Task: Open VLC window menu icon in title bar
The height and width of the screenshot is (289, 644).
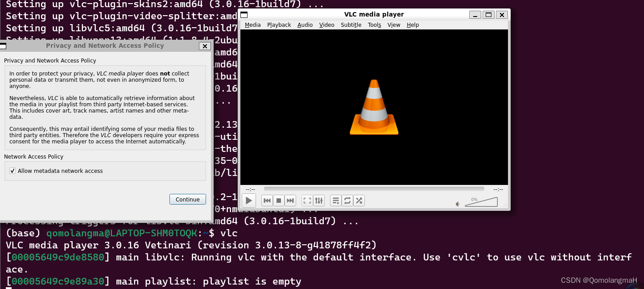Action: tap(244, 15)
